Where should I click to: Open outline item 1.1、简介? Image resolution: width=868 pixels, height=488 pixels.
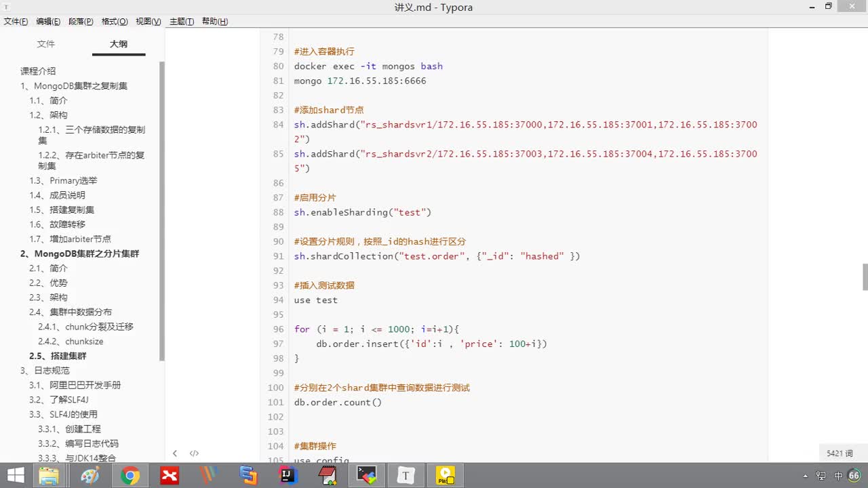pyautogui.click(x=48, y=100)
